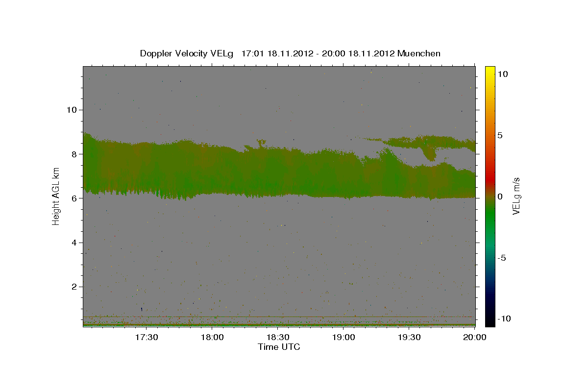Click the height tick label 8
This screenshot has width=588, height=392.
click(x=74, y=154)
